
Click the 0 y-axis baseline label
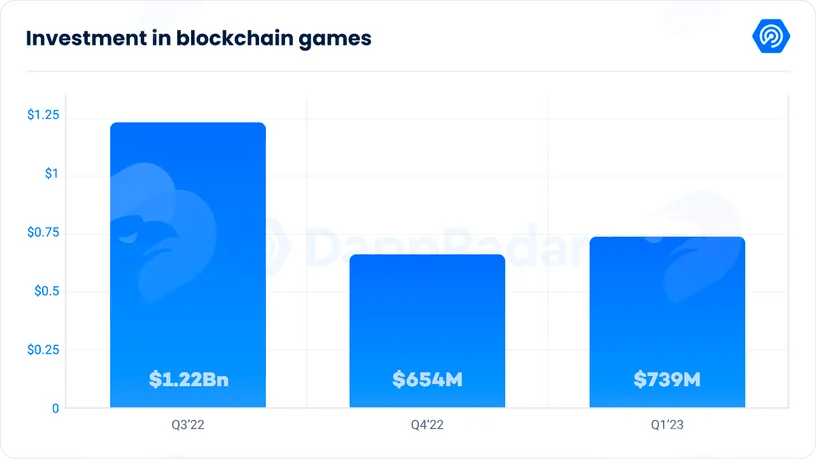[x=56, y=409]
